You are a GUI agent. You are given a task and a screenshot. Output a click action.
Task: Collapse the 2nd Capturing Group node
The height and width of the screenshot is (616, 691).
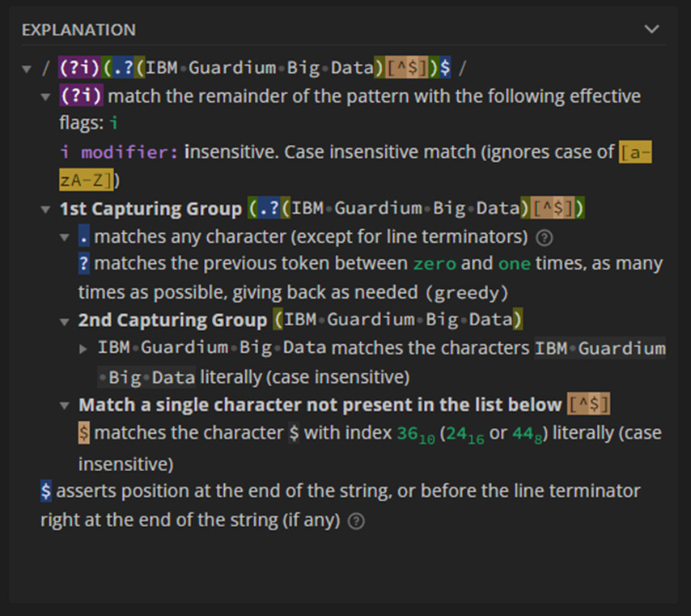coord(65,321)
